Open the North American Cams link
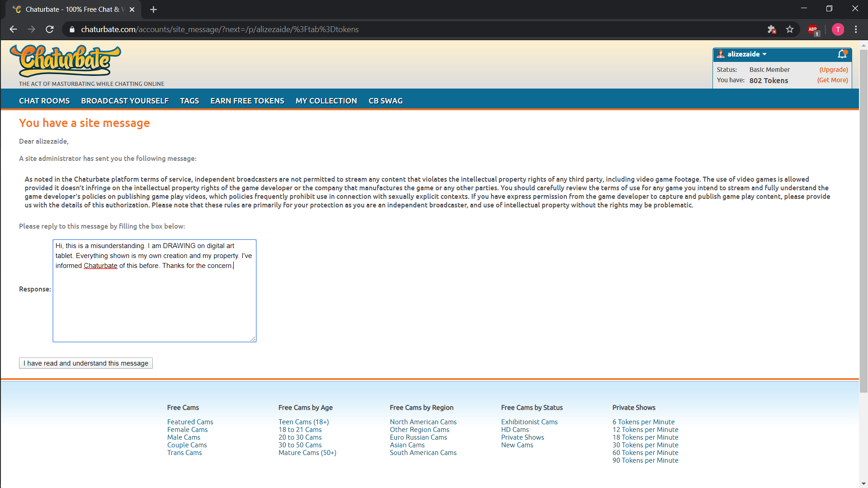Viewport: 868px width, 488px height. pyautogui.click(x=423, y=422)
